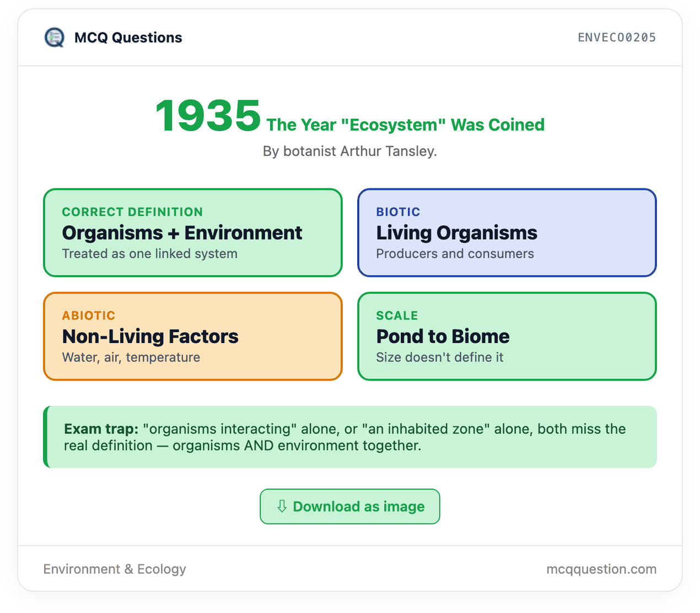700x613 pixels.
Task: Select the botanist Arthur Tansley subtitle
Action: 350,151
